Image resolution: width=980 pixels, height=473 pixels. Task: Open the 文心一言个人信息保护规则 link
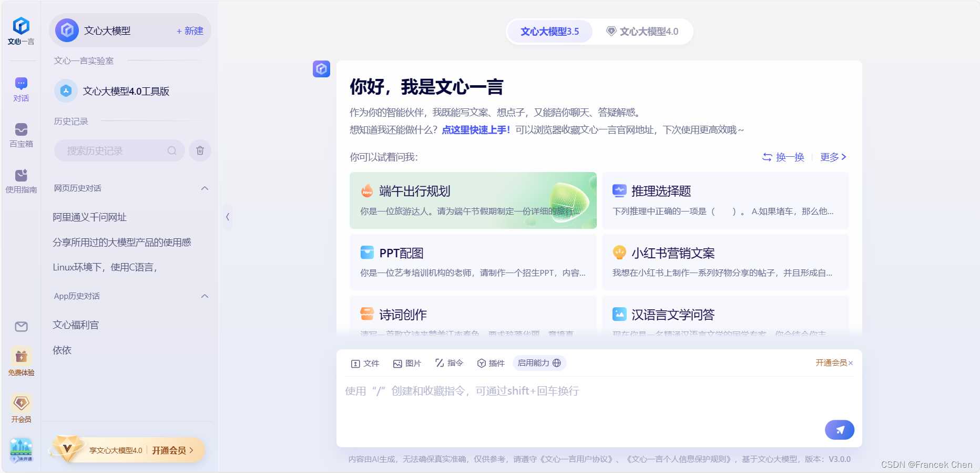pyautogui.click(x=679, y=459)
